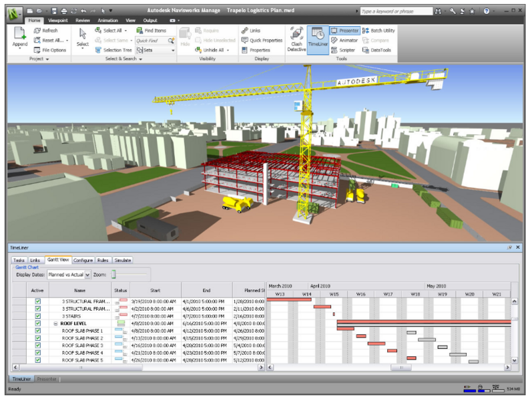Open the Animator tool
The image size is (532, 401).
[x=344, y=40]
